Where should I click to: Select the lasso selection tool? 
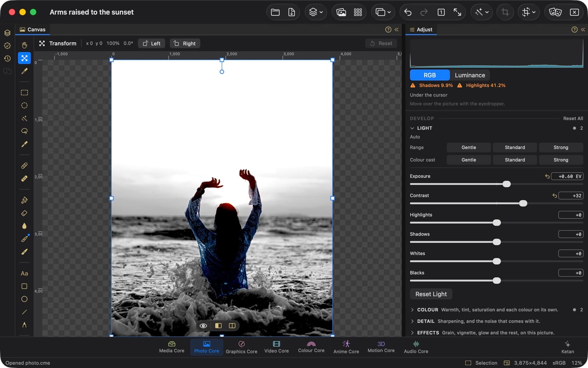(24, 131)
